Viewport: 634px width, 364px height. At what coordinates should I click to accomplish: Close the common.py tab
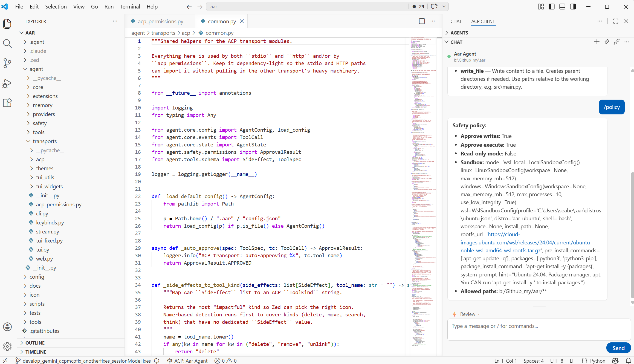coord(242,21)
